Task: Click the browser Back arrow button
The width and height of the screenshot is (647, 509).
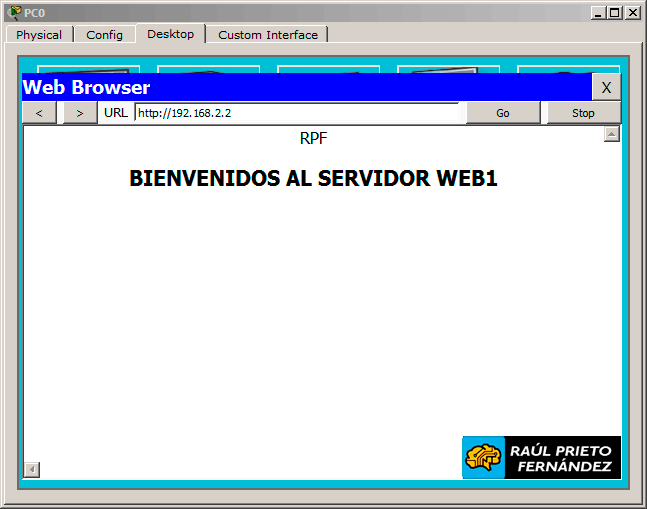Action: (x=39, y=113)
